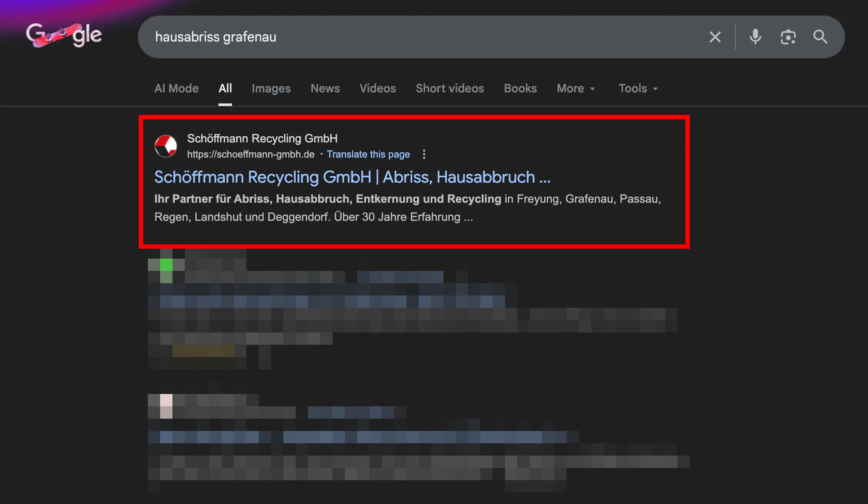Viewport: 868px width, 504px height.
Task: Switch to the Images results tab
Action: 271,88
